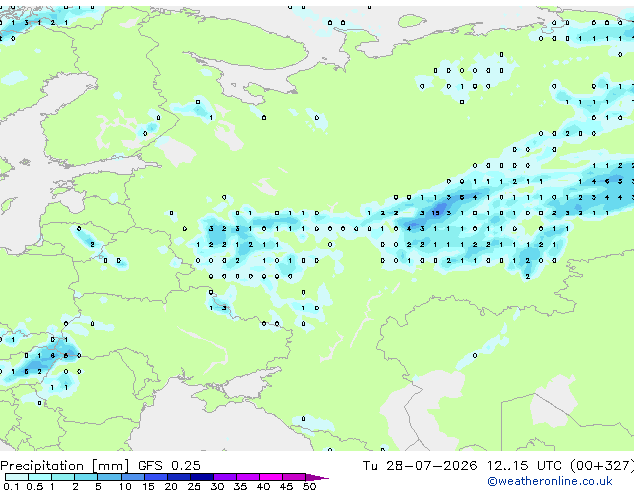Pick the 10–15 mm legend color box
This screenshot has width=634, height=490.
133,477
